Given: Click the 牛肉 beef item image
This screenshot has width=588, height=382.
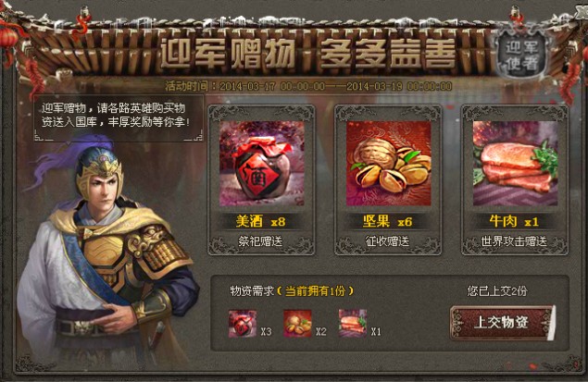Looking at the screenshot, I should (x=515, y=164).
